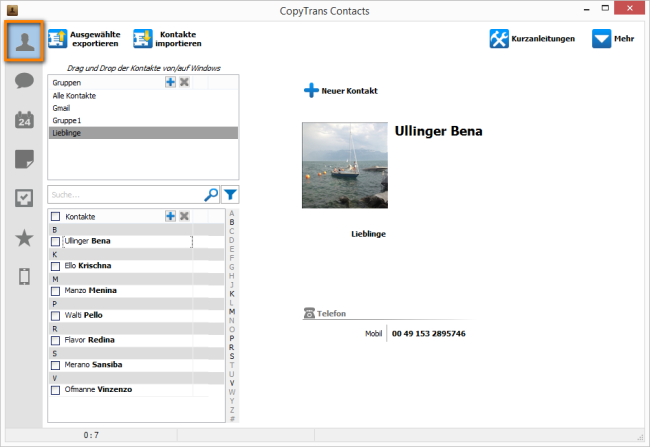Jump to letter P in alphabet index
Screen dimensions: 650x447
coord(232,338)
